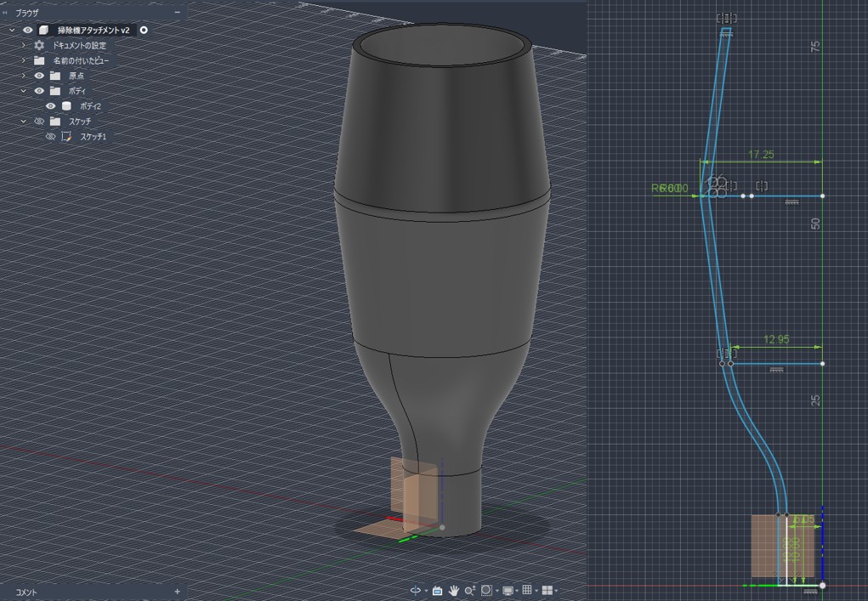Open the Grid and Snaps icon
868x601 pixels.
[527, 589]
